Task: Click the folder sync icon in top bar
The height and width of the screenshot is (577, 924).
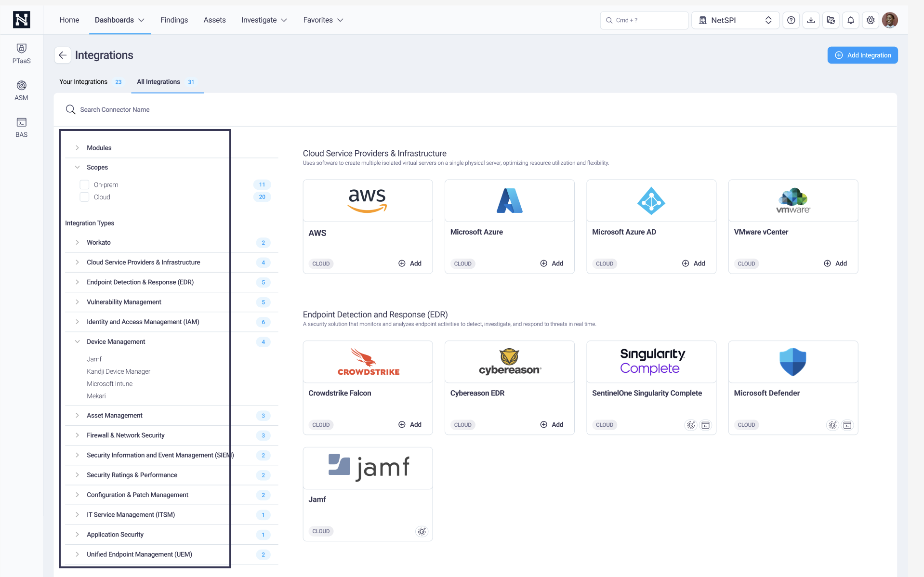Action: coord(831,20)
